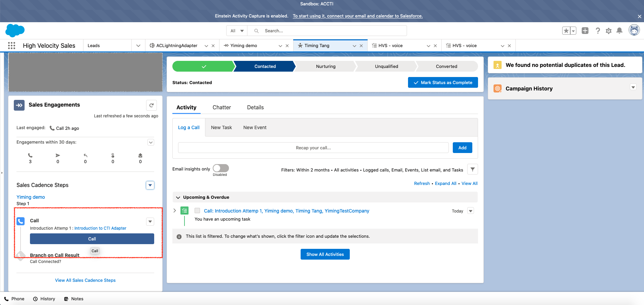The height and width of the screenshot is (305, 644).
Task: Expand the Leads tab dropdown chevron
Action: coord(138,45)
